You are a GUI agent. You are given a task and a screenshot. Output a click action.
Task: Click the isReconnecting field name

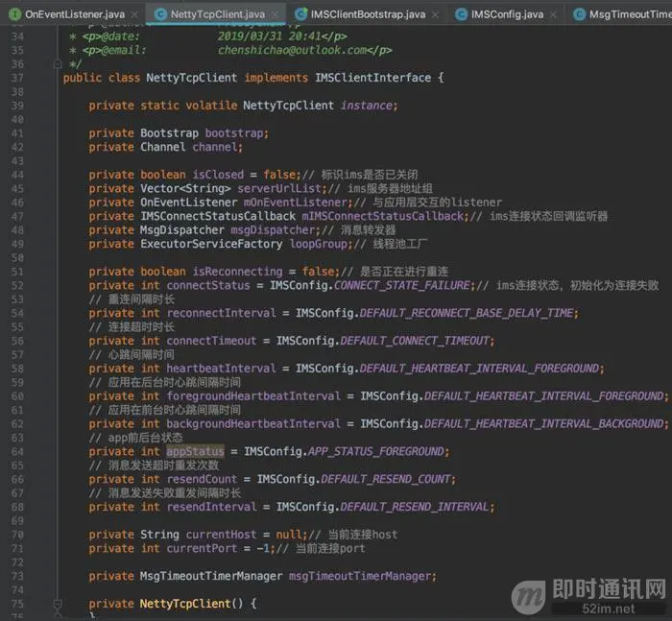237,272
